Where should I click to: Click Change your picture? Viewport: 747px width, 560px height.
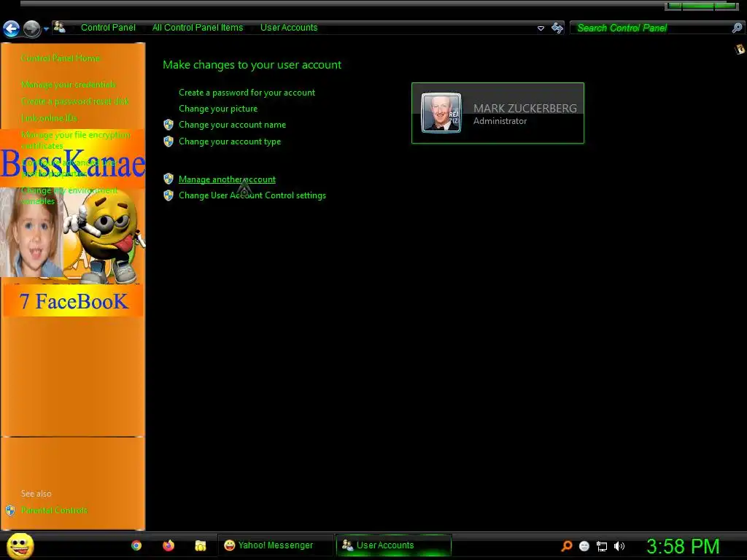[218, 109]
